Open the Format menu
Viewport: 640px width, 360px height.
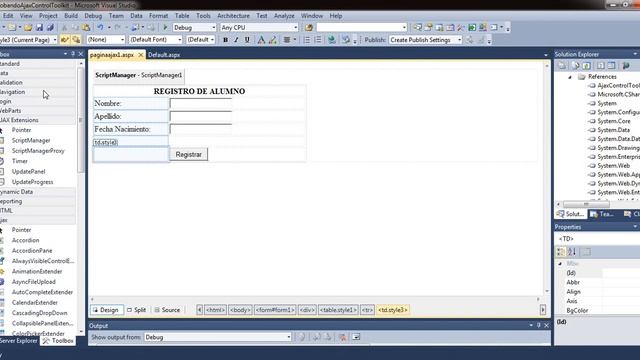pos(158,16)
